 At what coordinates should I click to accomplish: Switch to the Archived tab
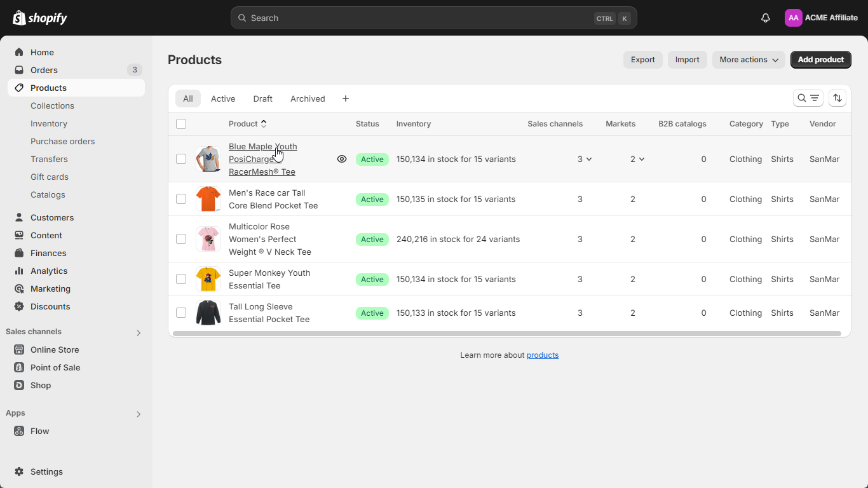[308, 98]
